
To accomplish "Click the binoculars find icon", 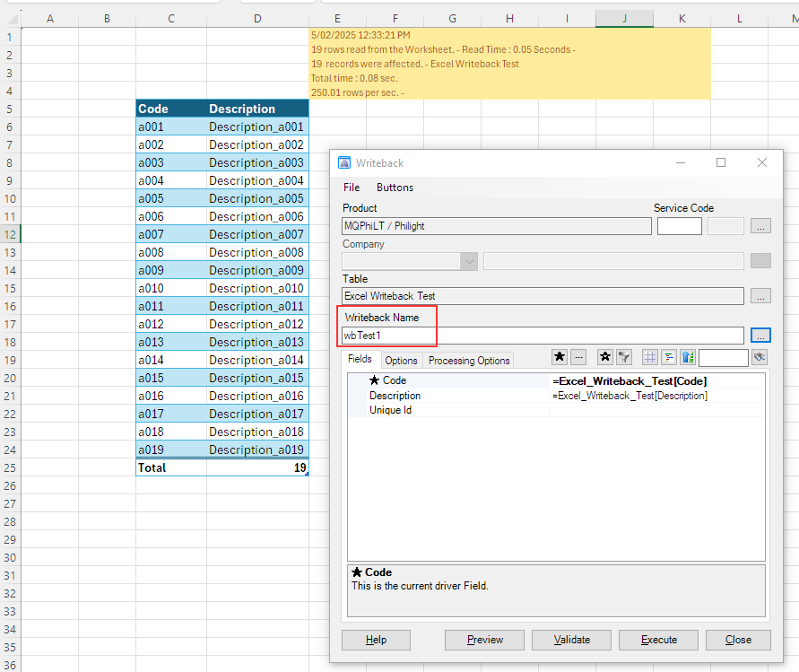I will pos(760,357).
